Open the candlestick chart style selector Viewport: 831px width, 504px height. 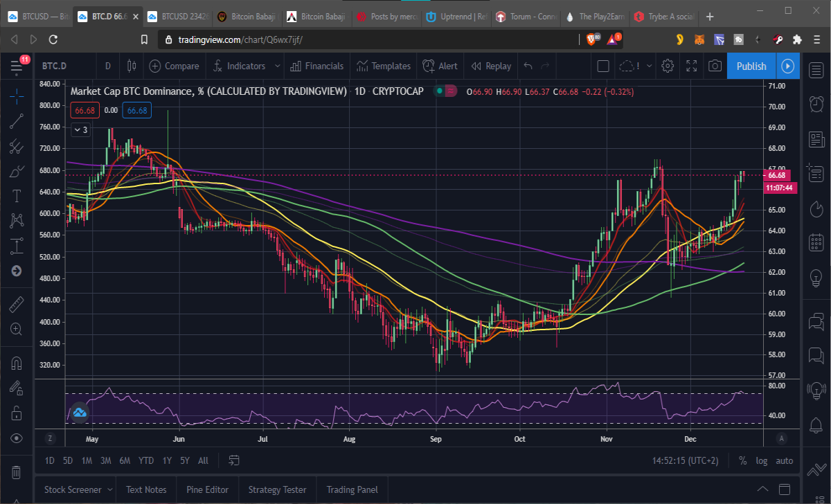132,66
